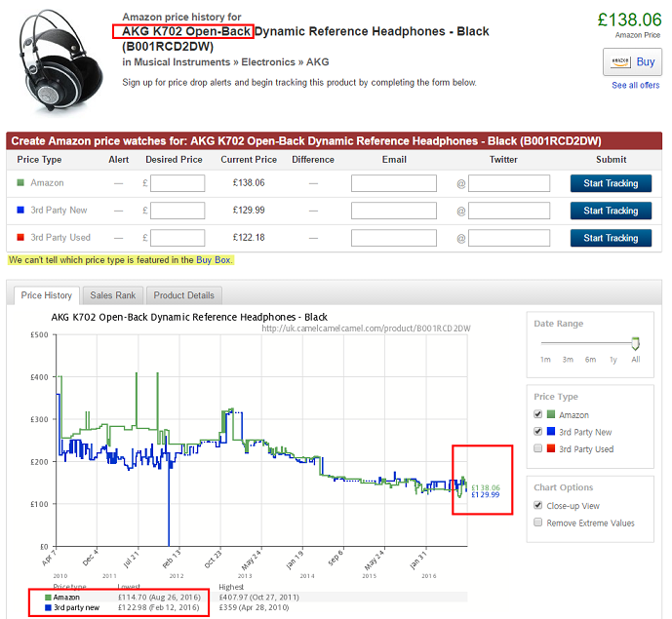Open the See all offers link
Screen dimensions: 672x619
coord(635,86)
